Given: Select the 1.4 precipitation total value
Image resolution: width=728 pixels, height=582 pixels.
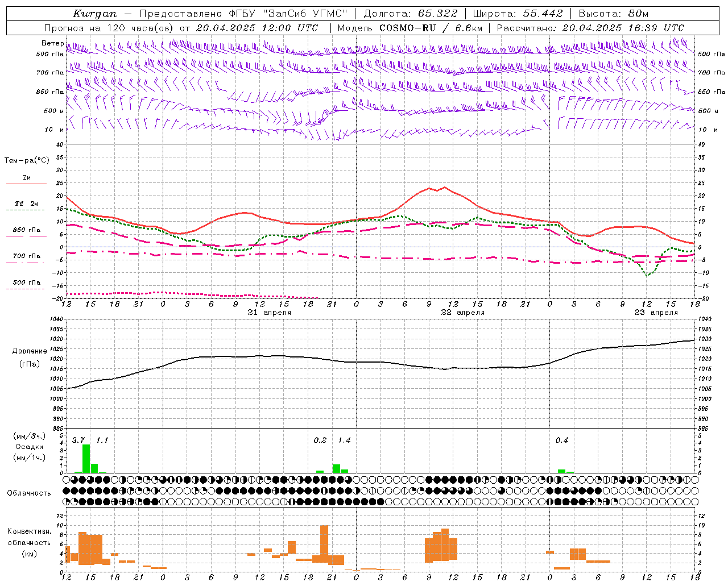Looking at the screenshot, I should point(344,440).
